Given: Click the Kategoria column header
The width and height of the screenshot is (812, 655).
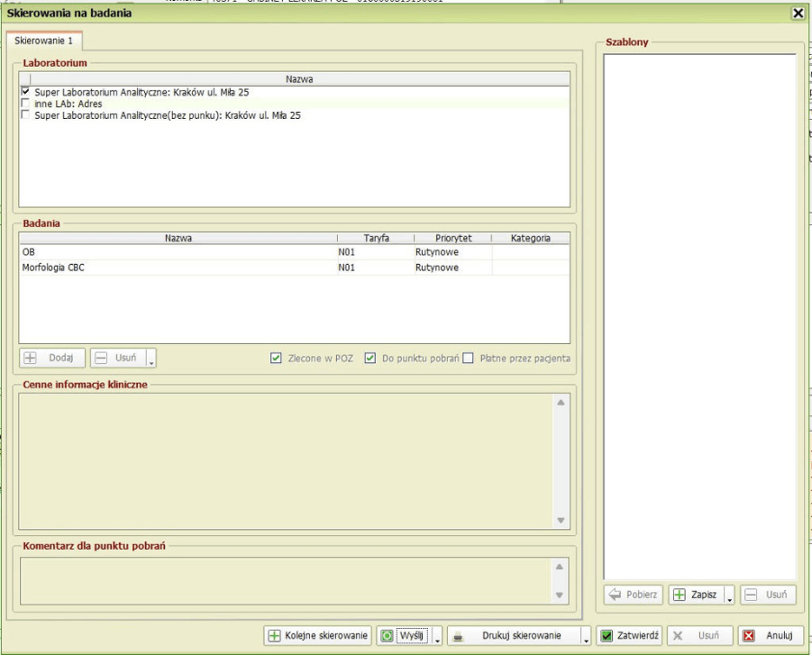Looking at the screenshot, I should 530,238.
